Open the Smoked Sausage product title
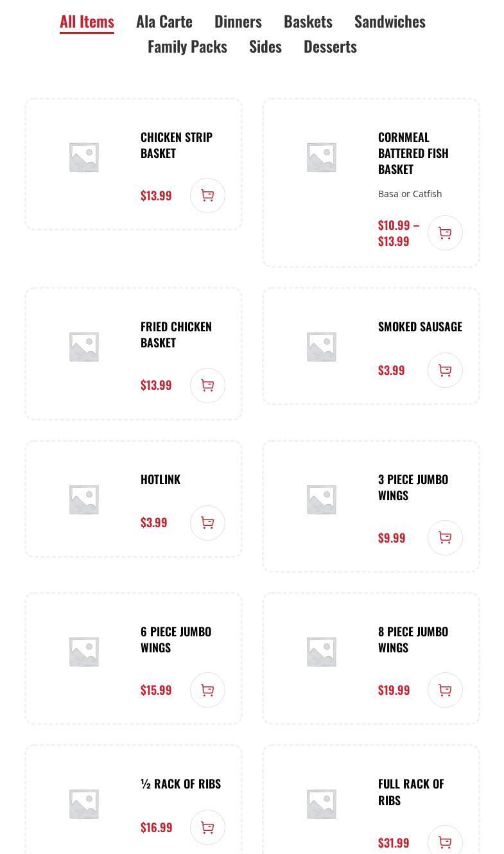This screenshot has width=504, height=854. (420, 326)
